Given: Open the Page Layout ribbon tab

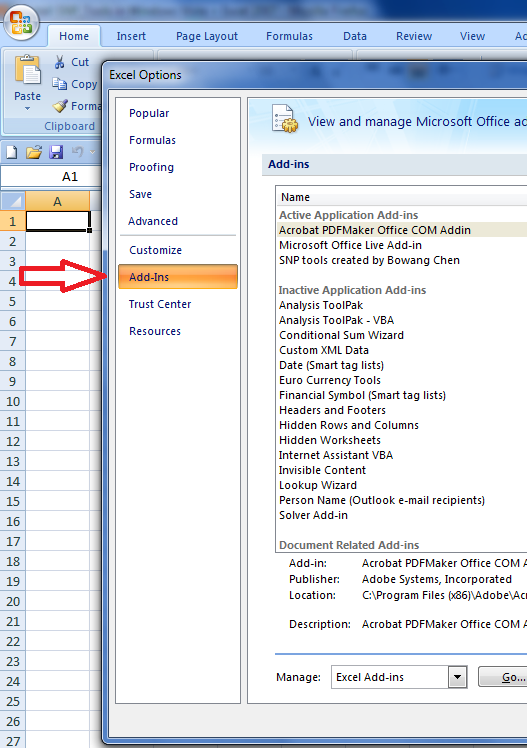Looking at the screenshot, I should (207, 36).
